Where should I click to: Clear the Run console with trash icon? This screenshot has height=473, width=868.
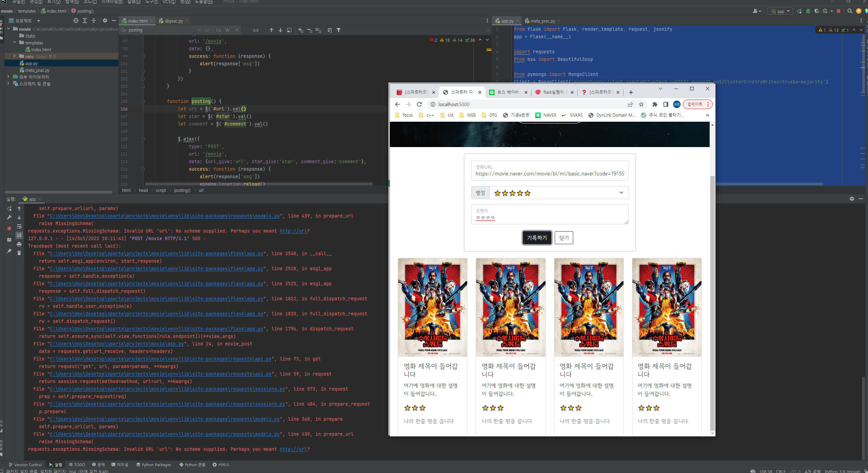19,253
